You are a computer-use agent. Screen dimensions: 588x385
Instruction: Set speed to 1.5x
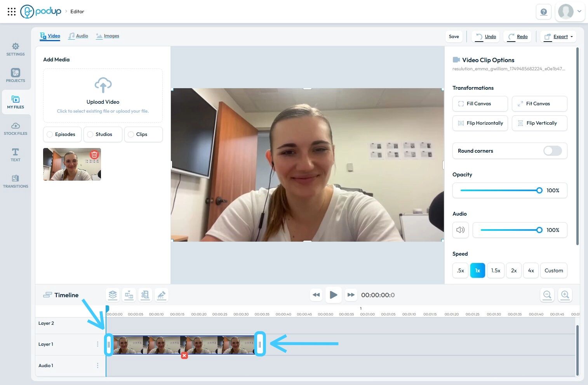pyautogui.click(x=496, y=270)
